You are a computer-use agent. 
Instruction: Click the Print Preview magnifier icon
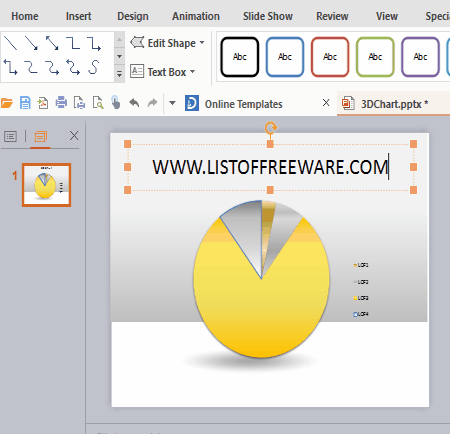pos(98,103)
